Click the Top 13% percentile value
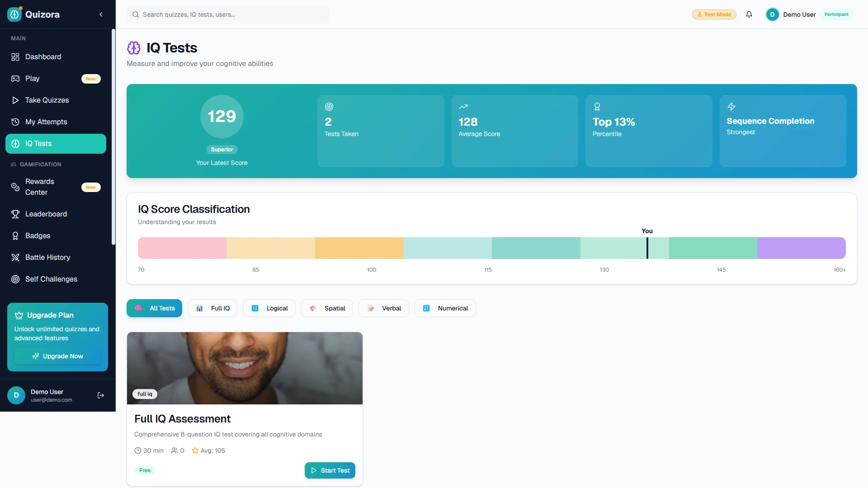868x488 pixels. [614, 122]
